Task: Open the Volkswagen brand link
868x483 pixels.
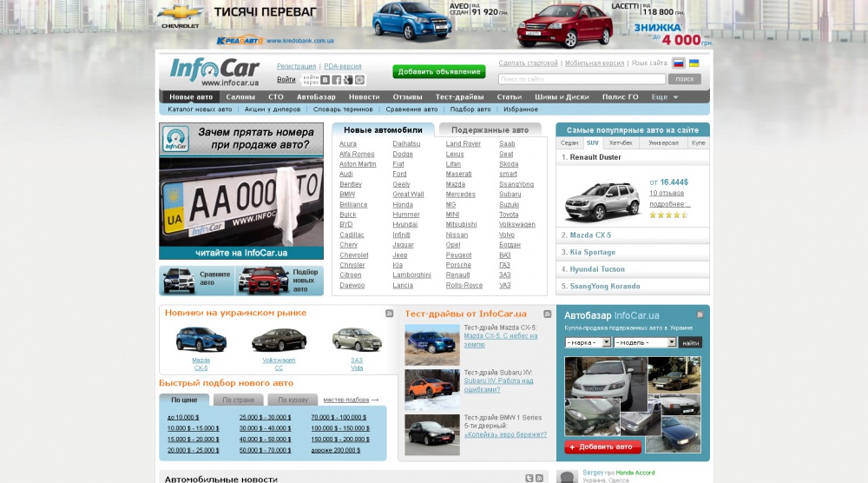Action: click(517, 224)
